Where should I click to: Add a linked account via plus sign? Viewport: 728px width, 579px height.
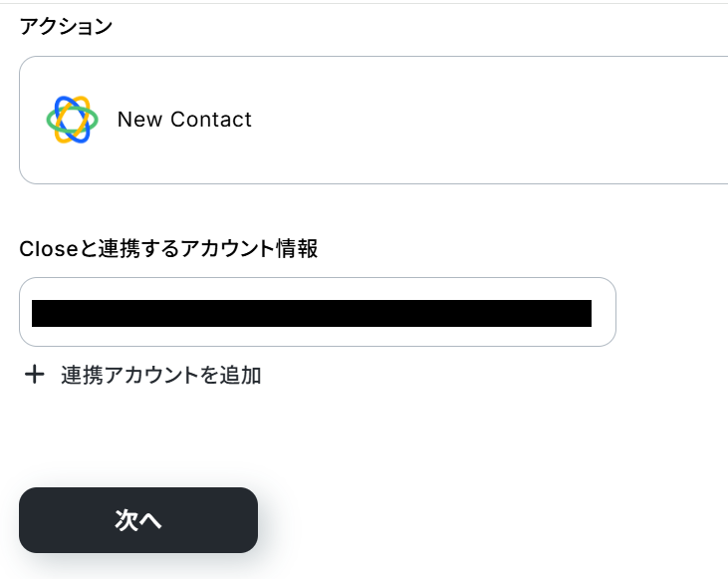(x=35, y=375)
